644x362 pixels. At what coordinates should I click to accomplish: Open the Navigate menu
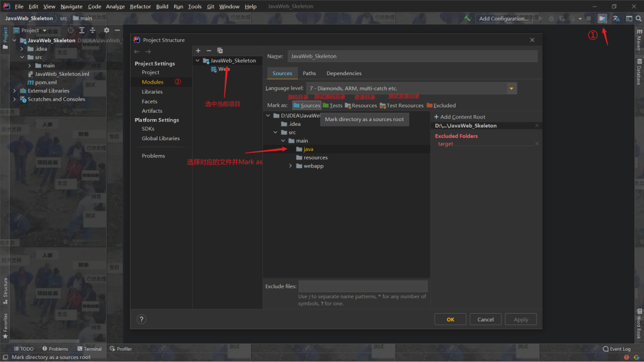72,7
